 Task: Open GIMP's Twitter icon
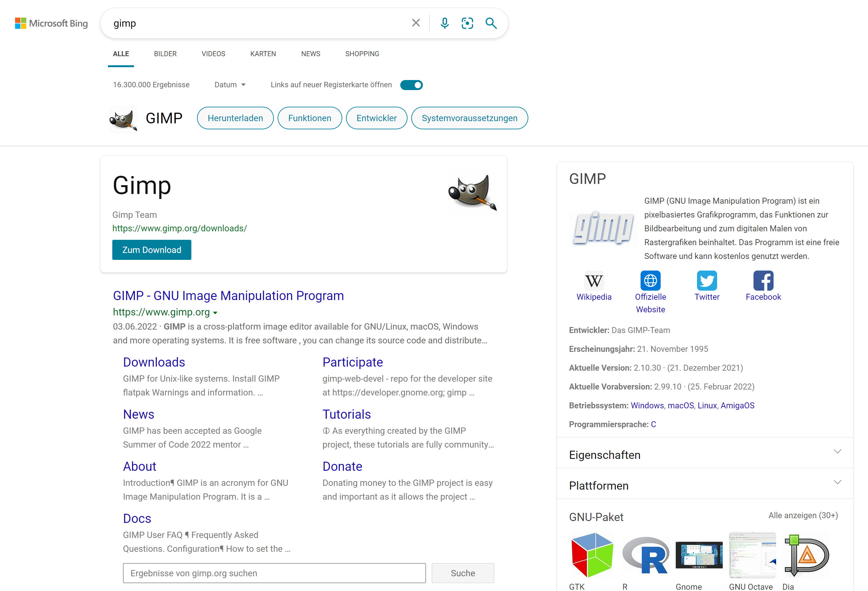[x=707, y=281]
